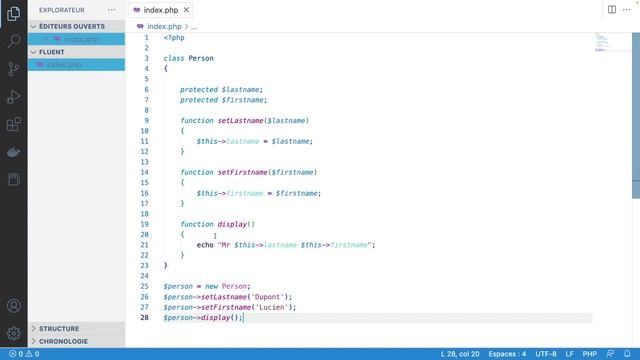Click the L 28, col 20 position indicator

coord(460,354)
